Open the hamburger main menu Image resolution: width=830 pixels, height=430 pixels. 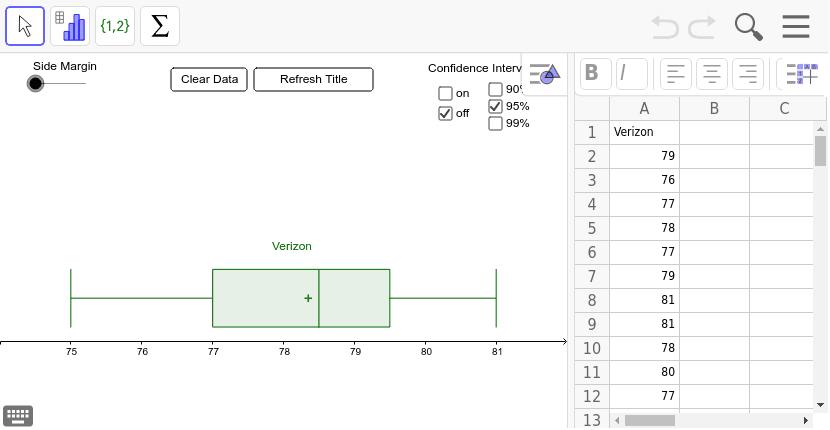(x=796, y=26)
